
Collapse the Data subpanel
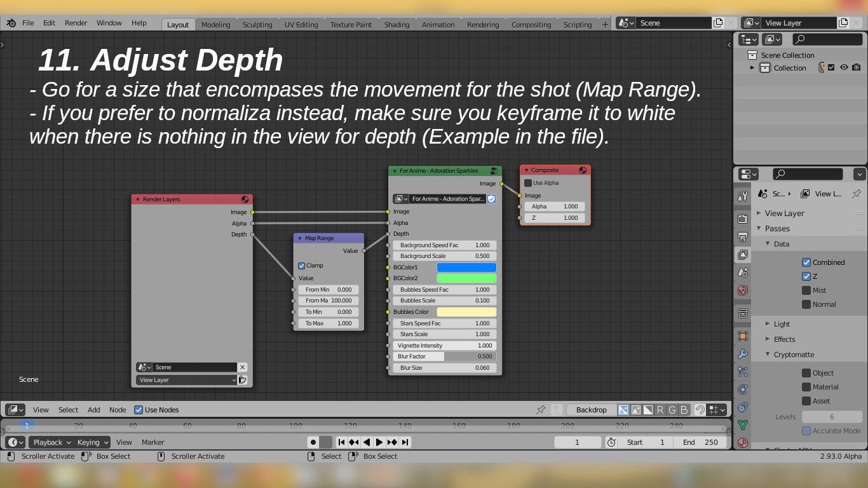[768, 244]
